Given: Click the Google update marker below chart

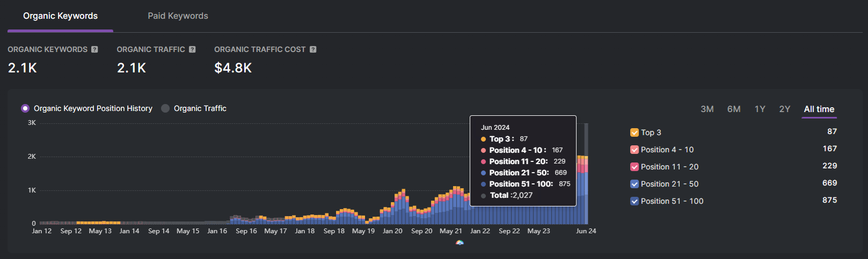Looking at the screenshot, I should [x=459, y=243].
